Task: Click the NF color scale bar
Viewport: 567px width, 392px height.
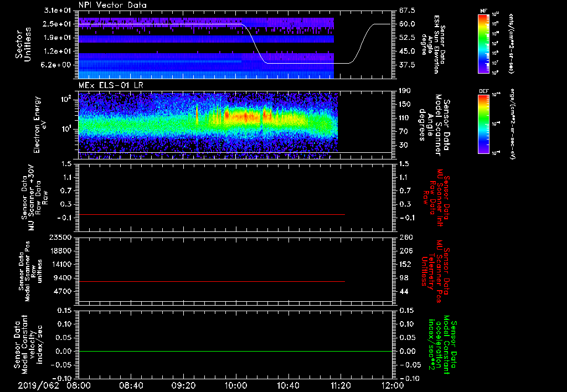Action: pos(483,44)
